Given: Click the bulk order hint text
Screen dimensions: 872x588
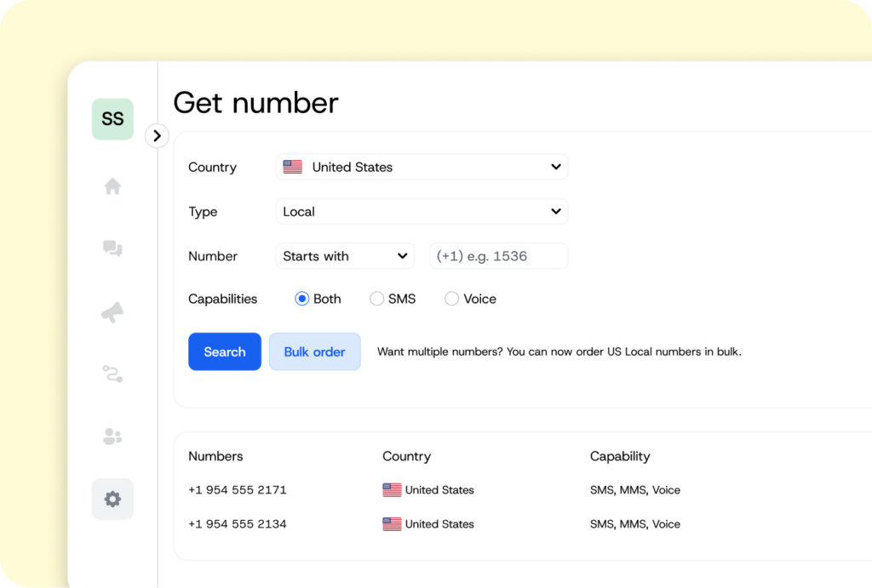Looking at the screenshot, I should (x=559, y=351).
